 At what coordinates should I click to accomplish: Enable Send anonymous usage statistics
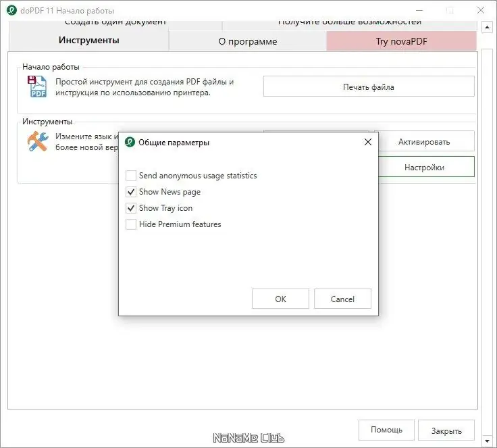(131, 176)
